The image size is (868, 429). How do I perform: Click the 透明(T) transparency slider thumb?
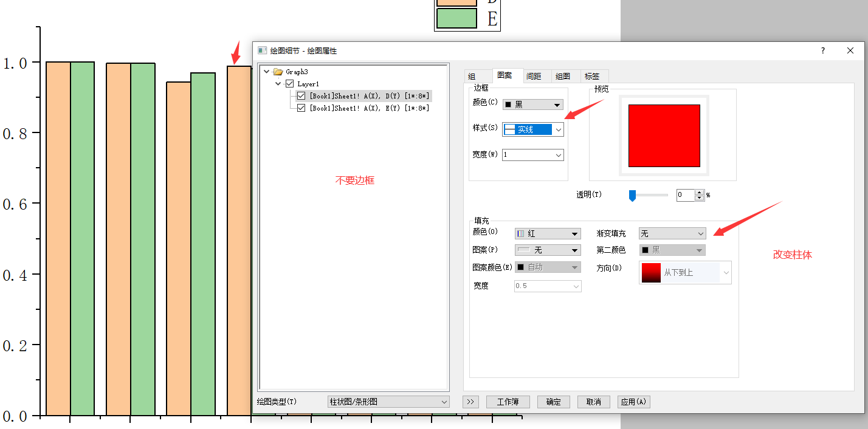[632, 195]
